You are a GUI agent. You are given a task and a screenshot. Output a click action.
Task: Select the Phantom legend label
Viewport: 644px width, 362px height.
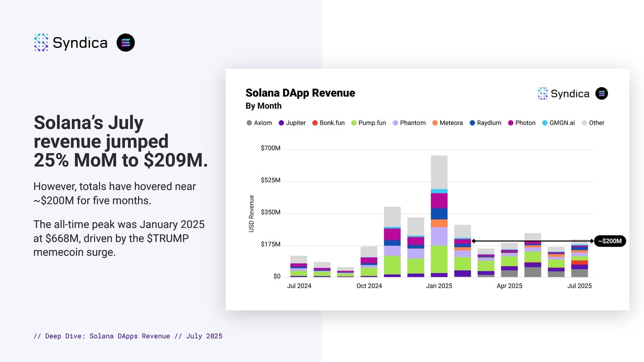tap(413, 123)
